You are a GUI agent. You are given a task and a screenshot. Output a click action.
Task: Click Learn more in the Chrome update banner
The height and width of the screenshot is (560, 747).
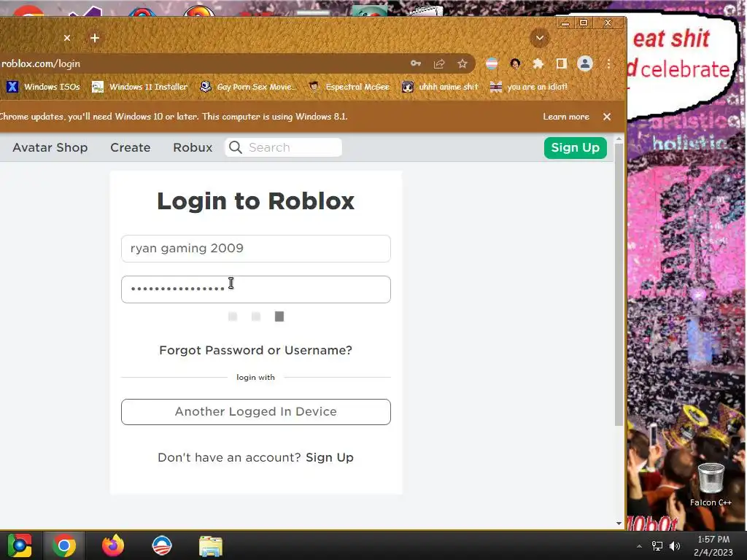pyautogui.click(x=566, y=117)
